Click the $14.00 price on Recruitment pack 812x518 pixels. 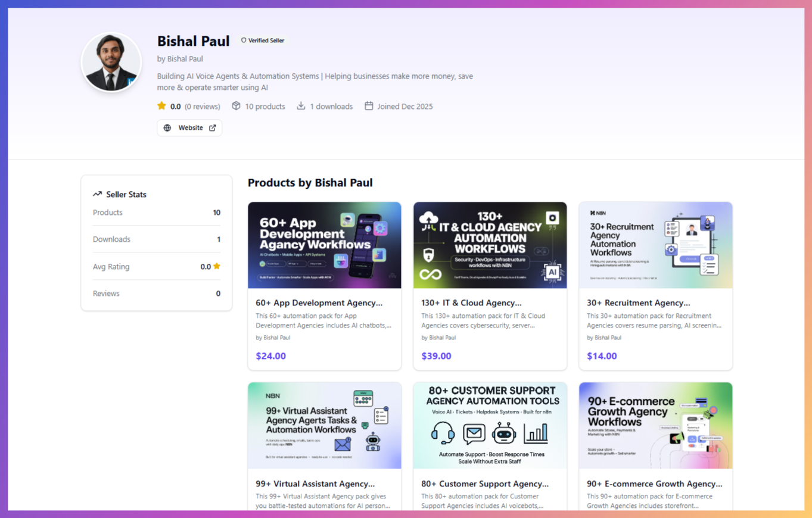[602, 355]
